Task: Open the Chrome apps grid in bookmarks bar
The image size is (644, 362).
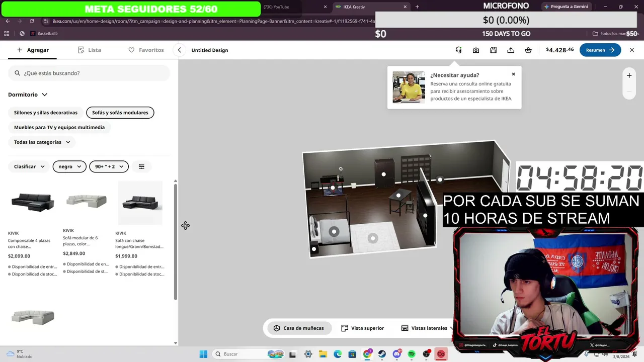Action: tap(7, 34)
